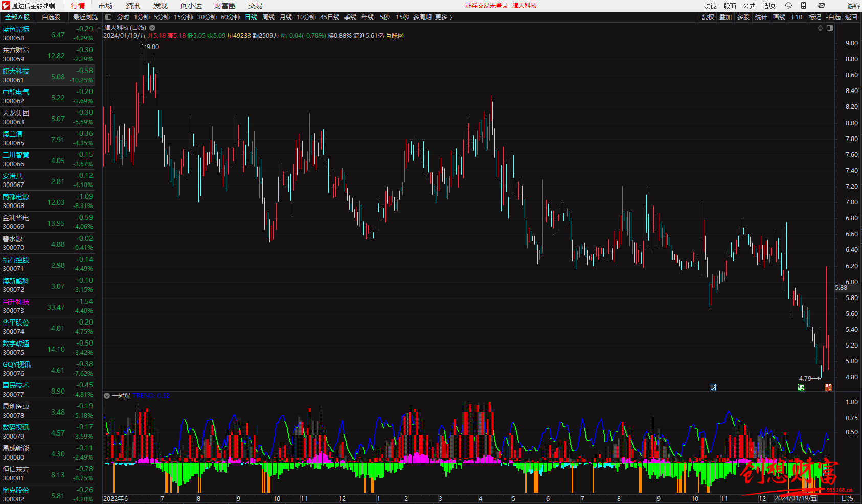862x504 pixels.
Task: Select the 5分钟 period
Action: coord(162,17)
